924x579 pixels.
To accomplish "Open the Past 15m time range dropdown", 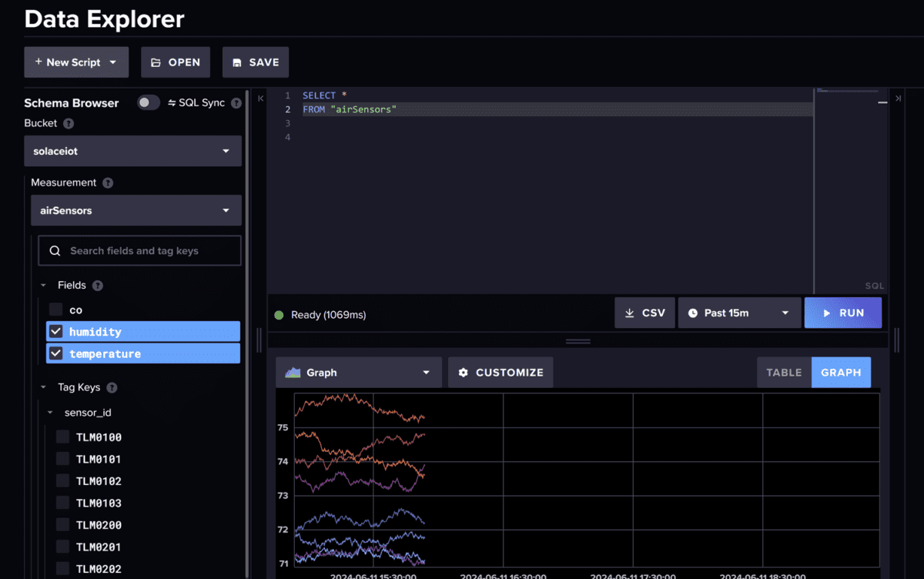I will coord(738,313).
